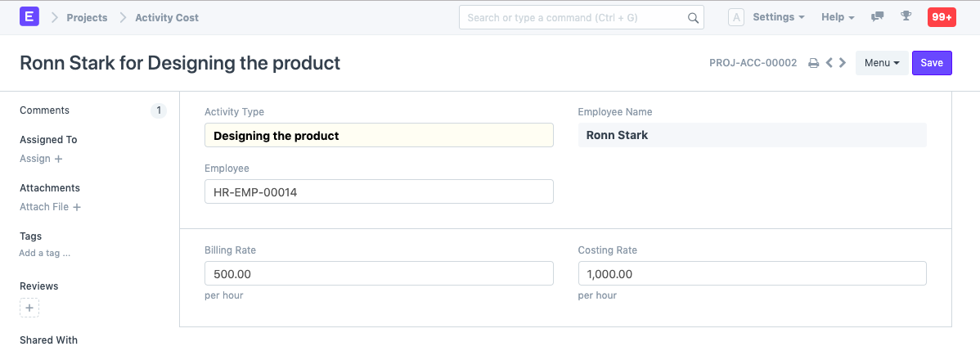Go to previous record arrow
980x351 pixels.
[x=829, y=63]
